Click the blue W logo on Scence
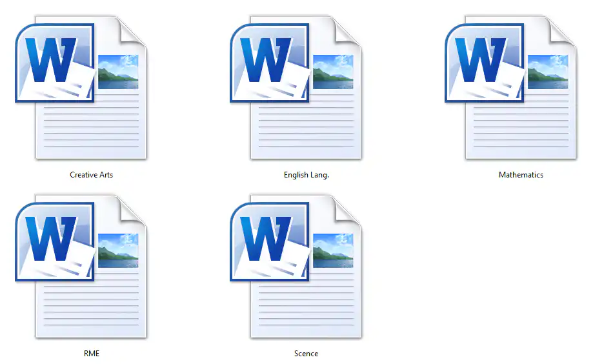Viewport: 593px width, 364px height. click(x=265, y=240)
